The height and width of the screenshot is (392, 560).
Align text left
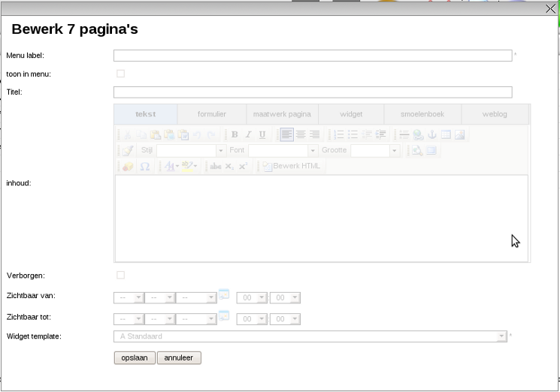click(286, 134)
